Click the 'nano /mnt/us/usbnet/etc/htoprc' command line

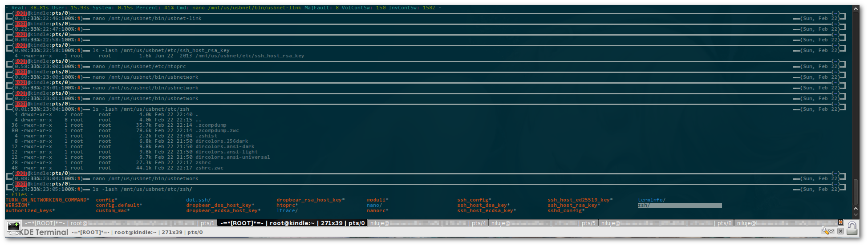[139, 67]
